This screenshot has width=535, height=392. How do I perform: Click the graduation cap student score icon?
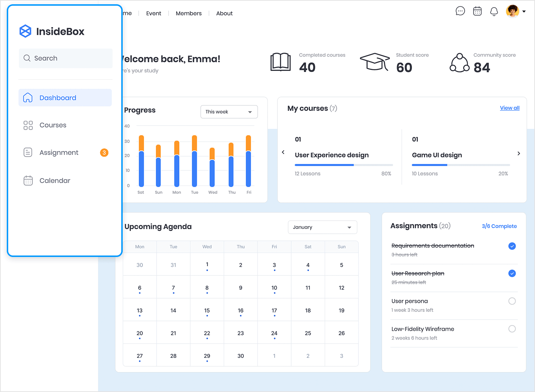click(375, 62)
